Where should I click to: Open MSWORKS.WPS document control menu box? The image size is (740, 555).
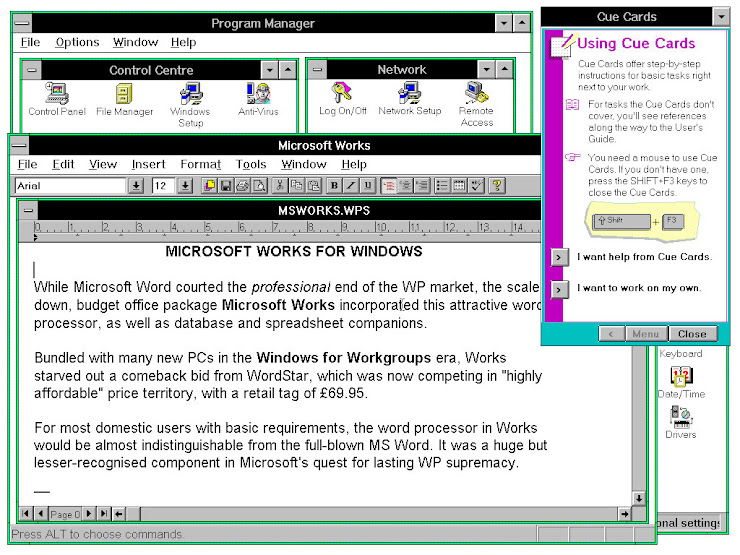(28, 210)
